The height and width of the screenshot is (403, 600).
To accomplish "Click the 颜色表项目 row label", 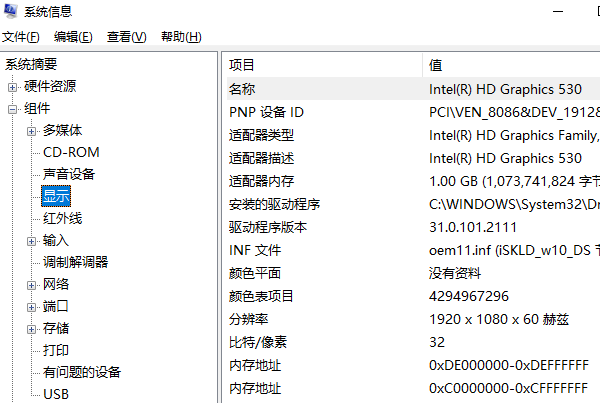I will (x=261, y=296).
